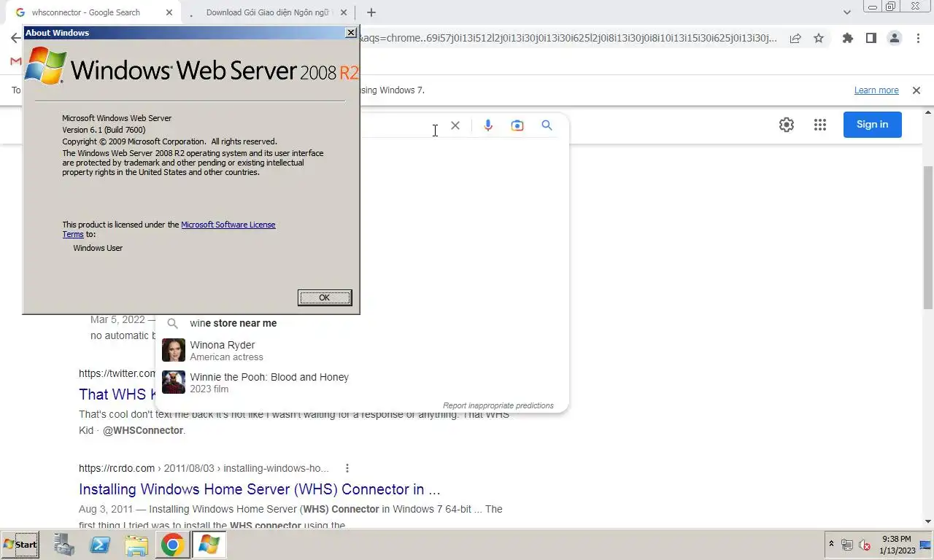934x560 pixels.
Task: Search by image camera icon
Action: 517,125
